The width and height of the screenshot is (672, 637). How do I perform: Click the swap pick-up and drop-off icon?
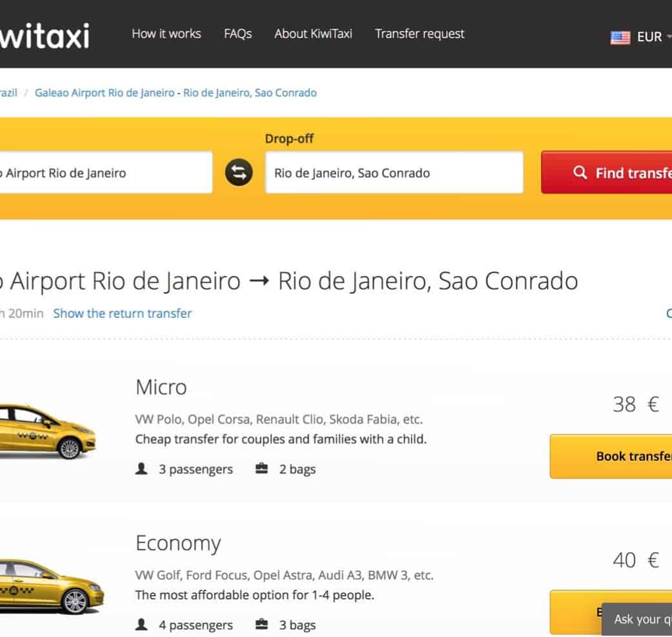pos(239,172)
